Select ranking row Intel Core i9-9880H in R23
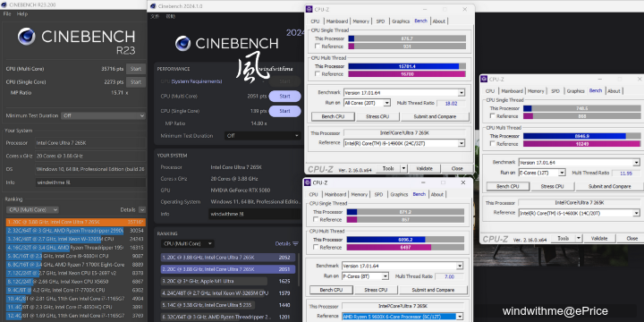 (x=75, y=256)
